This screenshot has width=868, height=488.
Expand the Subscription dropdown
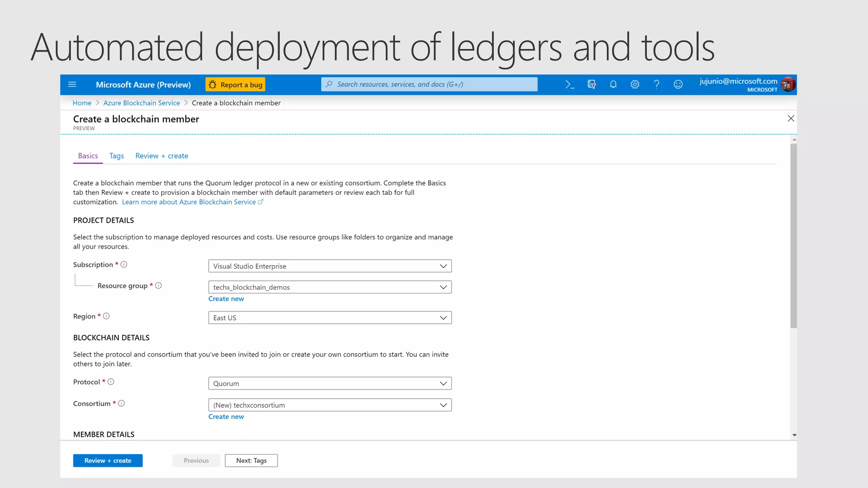click(x=330, y=266)
